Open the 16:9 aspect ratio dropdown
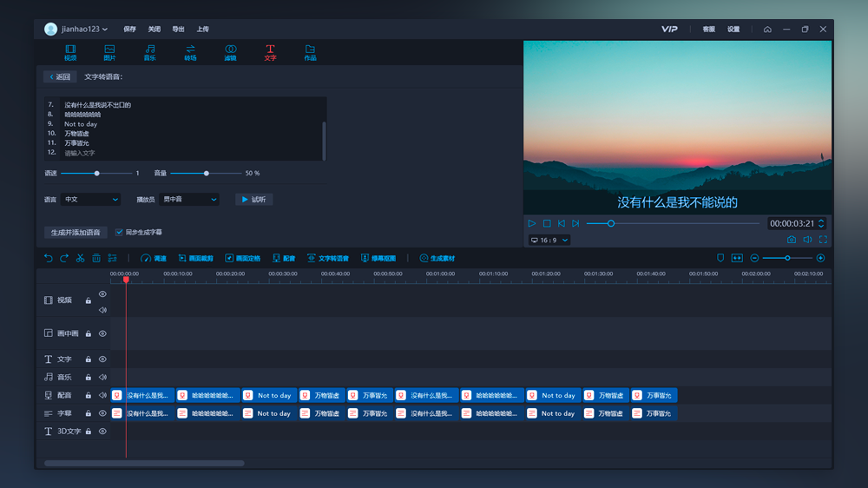This screenshot has width=868, height=488. coord(549,240)
